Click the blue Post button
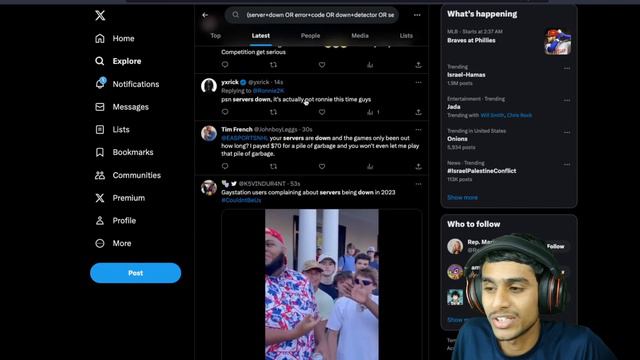This screenshot has height=360, width=640. (x=136, y=273)
